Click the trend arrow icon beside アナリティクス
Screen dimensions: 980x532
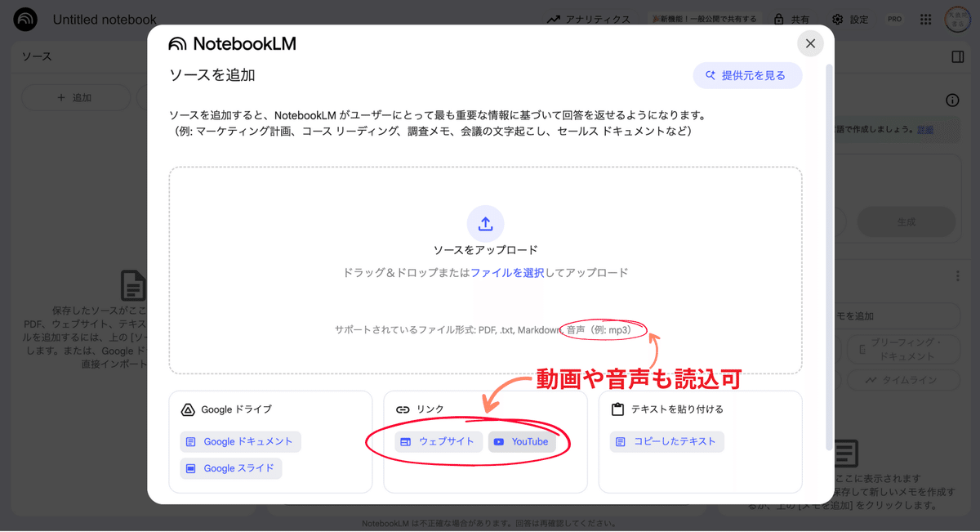[x=554, y=19]
